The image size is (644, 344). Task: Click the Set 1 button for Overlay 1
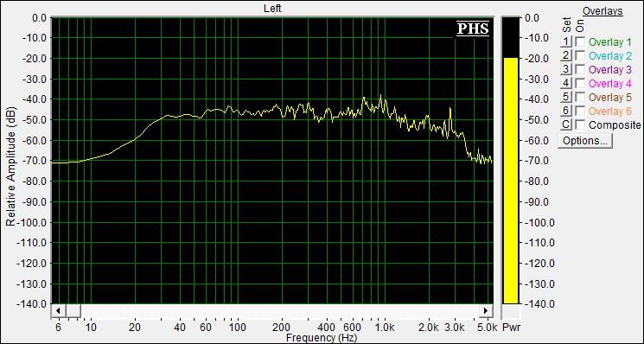click(x=566, y=41)
